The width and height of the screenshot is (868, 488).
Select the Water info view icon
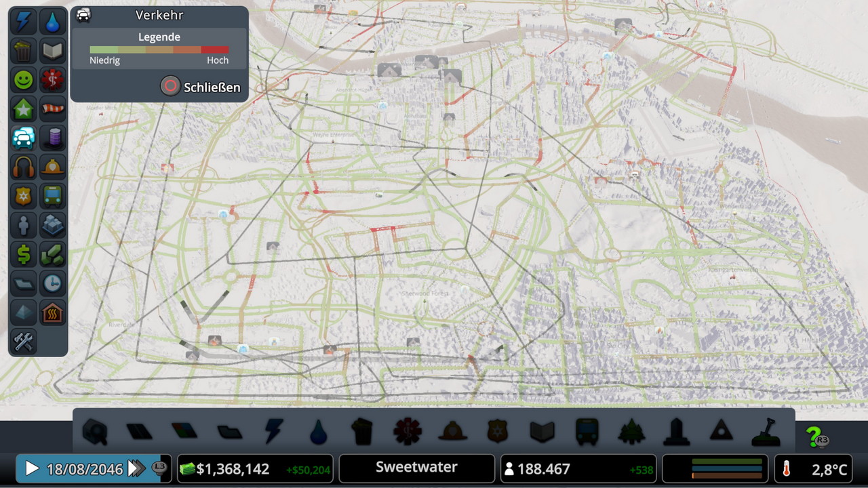point(53,22)
